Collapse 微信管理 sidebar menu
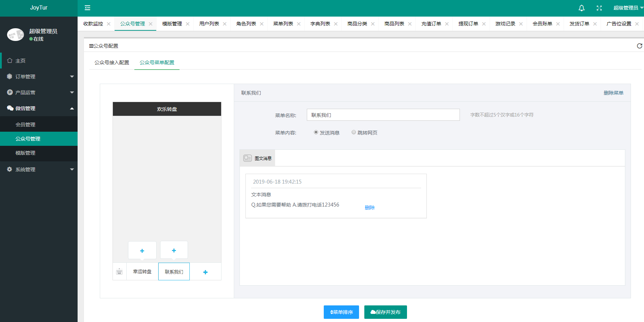The image size is (644, 322). coord(39,108)
